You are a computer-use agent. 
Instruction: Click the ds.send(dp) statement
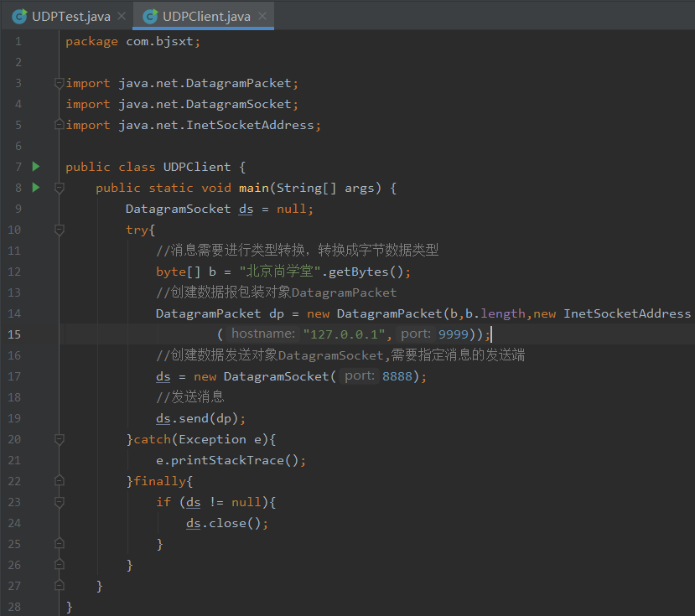pyautogui.click(x=200, y=418)
